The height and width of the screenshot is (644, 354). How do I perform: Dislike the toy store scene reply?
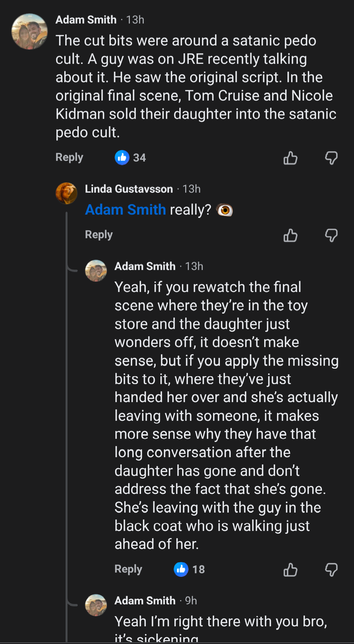(x=331, y=570)
